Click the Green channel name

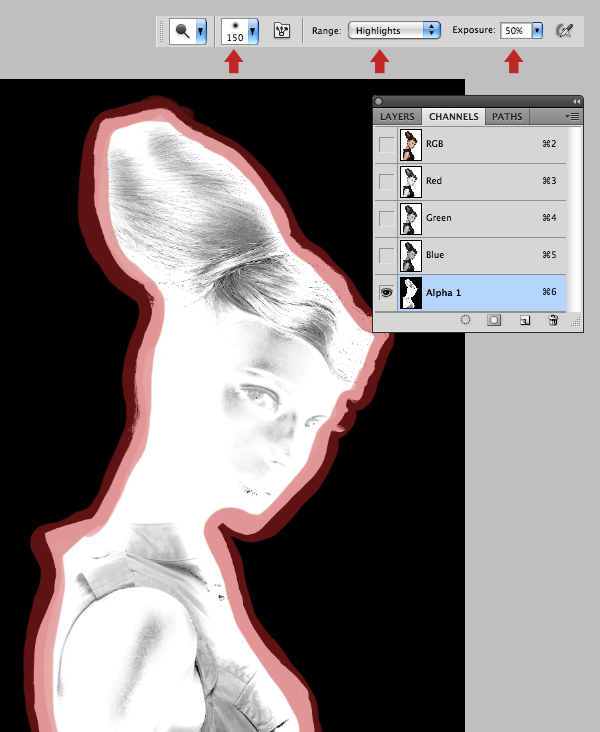pos(438,218)
